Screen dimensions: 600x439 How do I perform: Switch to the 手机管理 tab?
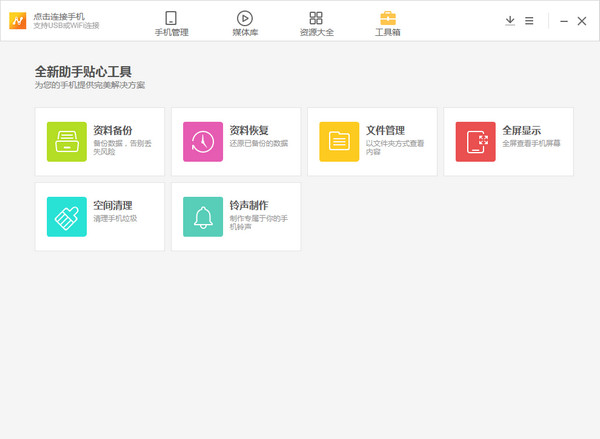171,24
